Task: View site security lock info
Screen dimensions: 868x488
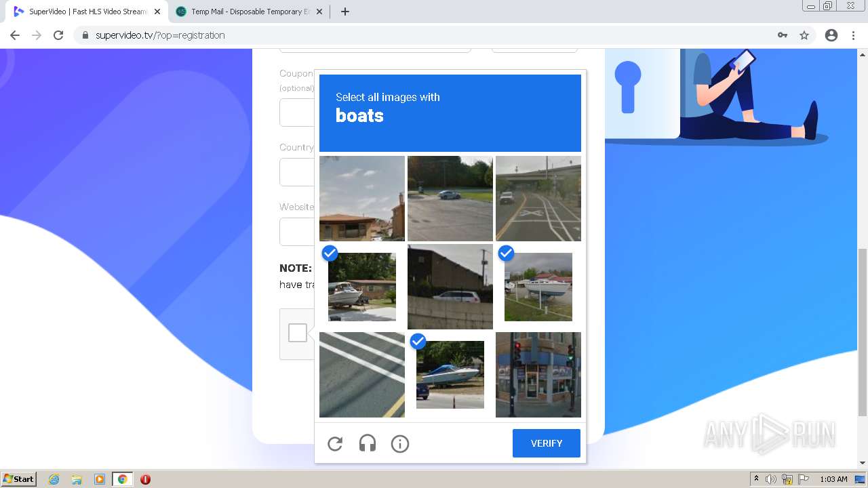Action: click(85, 35)
